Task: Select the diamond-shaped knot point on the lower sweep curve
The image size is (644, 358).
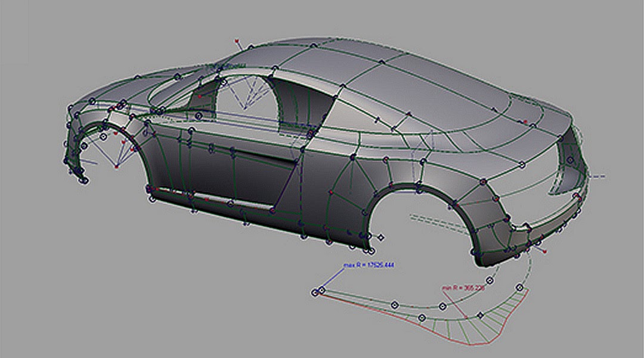Action: [479, 315]
